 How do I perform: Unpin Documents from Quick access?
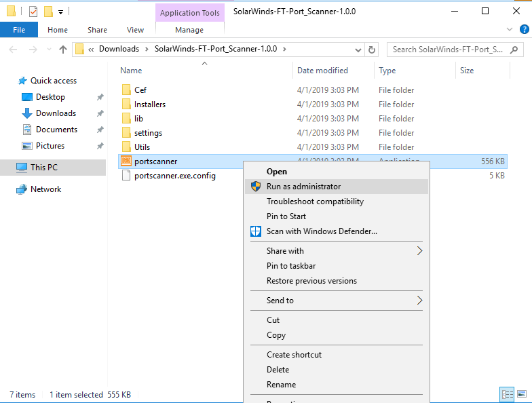100,130
